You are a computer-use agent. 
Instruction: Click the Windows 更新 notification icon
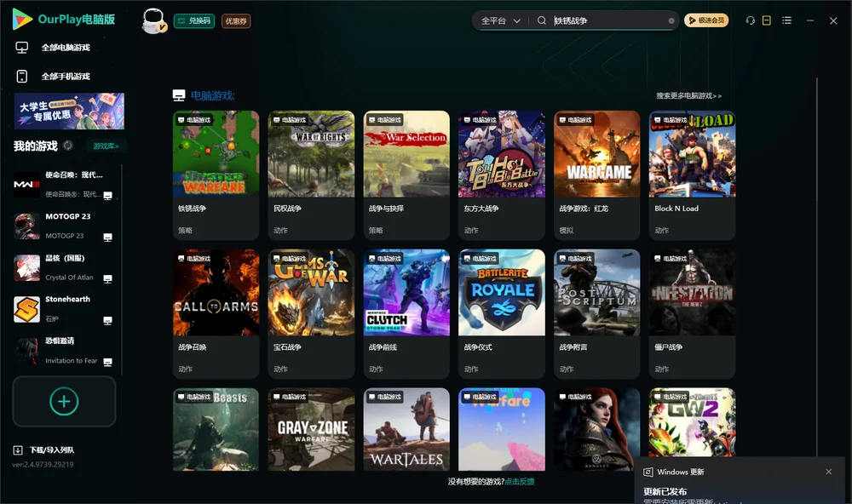648,472
